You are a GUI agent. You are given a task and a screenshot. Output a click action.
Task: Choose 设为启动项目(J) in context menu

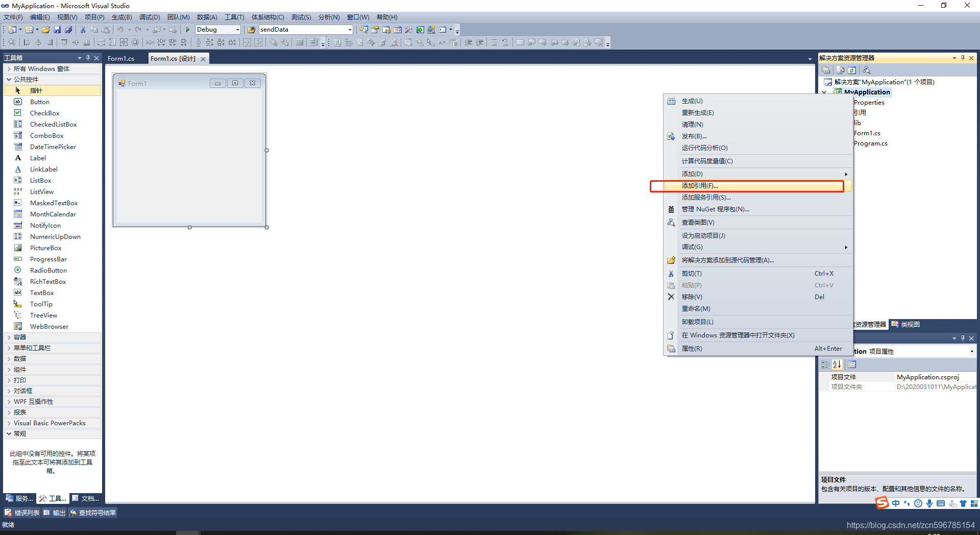[x=758, y=236]
